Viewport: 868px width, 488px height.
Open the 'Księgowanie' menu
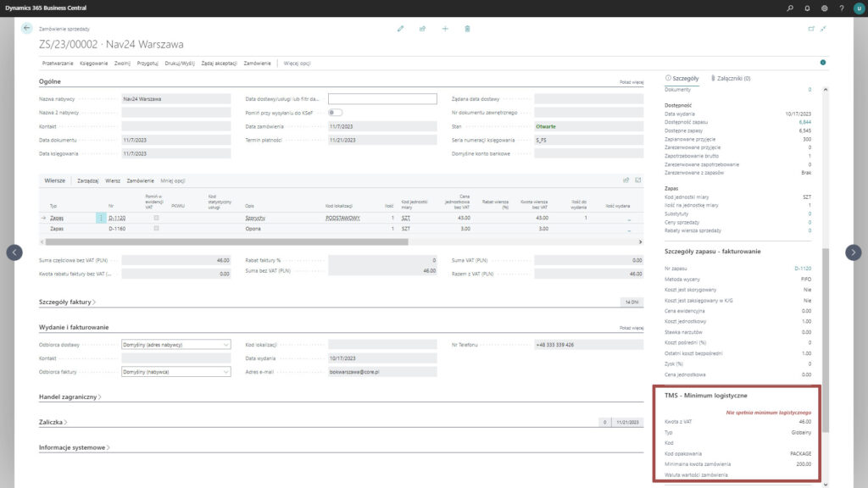(93, 64)
